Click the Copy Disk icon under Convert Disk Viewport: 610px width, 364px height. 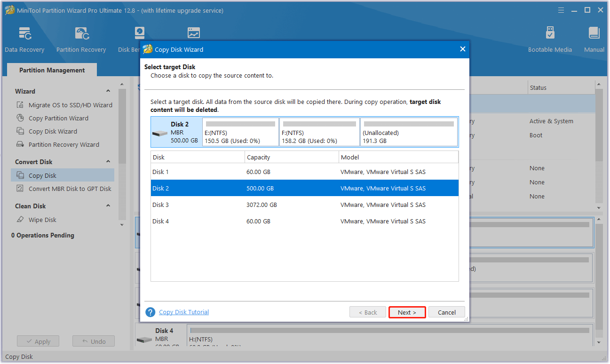[x=20, y=175]
